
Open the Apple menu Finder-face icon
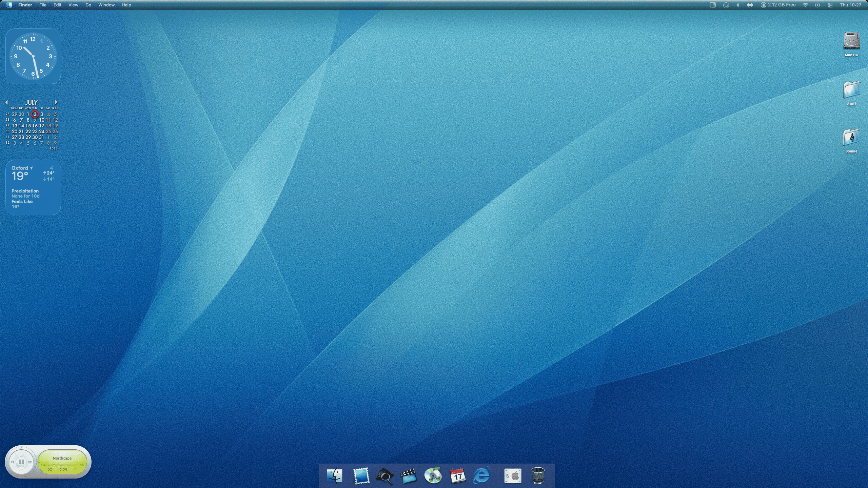pos(9,5)
